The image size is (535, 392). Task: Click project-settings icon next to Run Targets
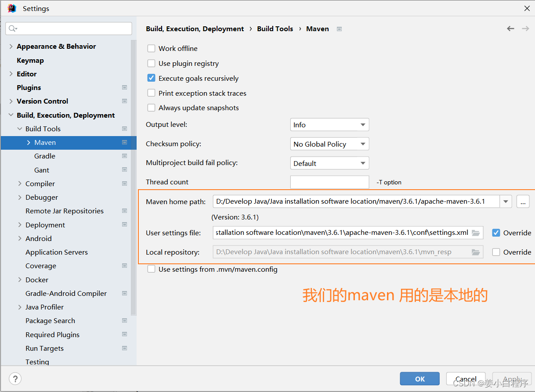pos(125,348)
